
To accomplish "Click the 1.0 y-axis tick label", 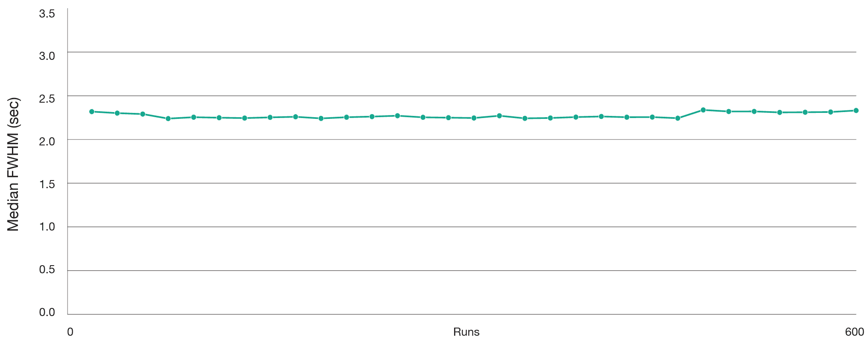I will point(47,227).
